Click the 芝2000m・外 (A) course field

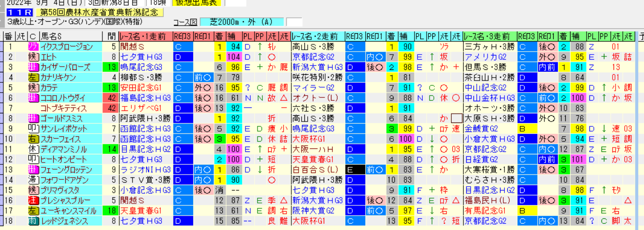(241, 22)
